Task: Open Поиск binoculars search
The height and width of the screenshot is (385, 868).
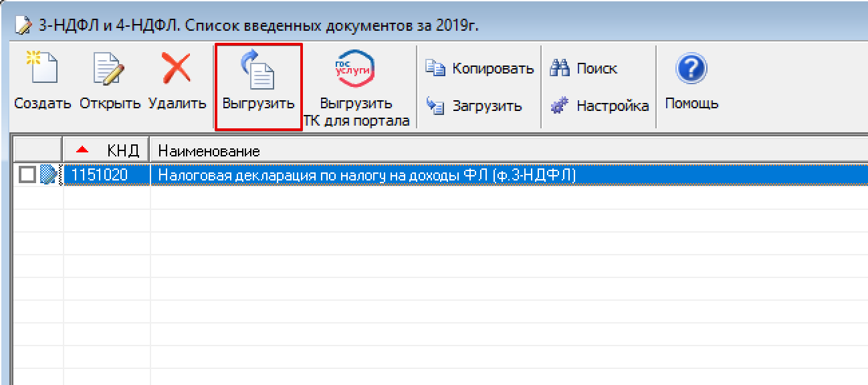Action: click(582, 68)
